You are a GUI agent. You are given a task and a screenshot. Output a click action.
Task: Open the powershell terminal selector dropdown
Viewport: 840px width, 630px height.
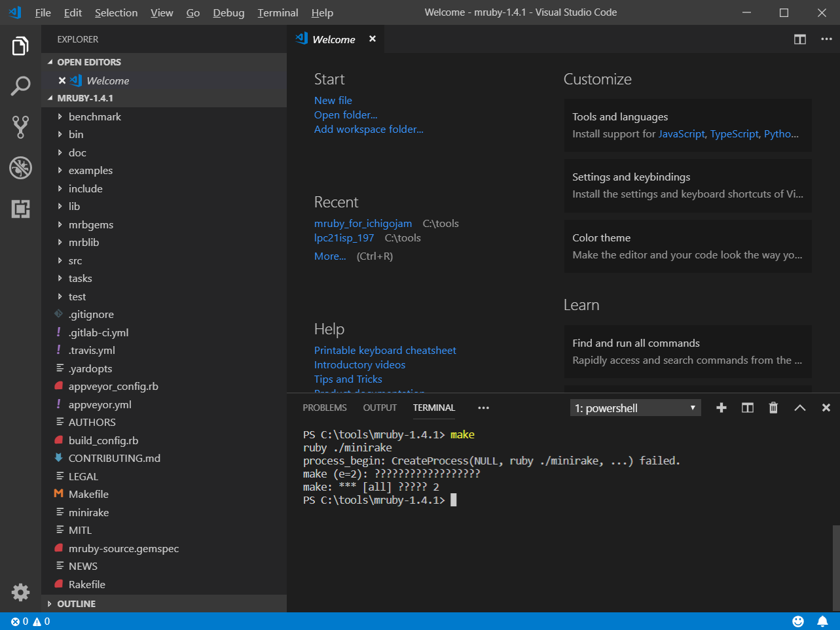click(635, 408)
